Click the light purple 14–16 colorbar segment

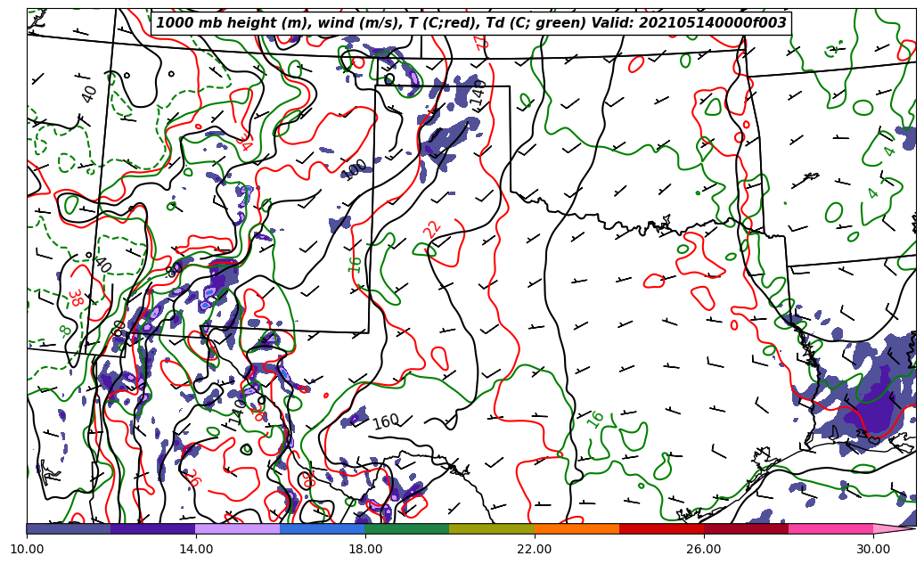click(237, 528)
